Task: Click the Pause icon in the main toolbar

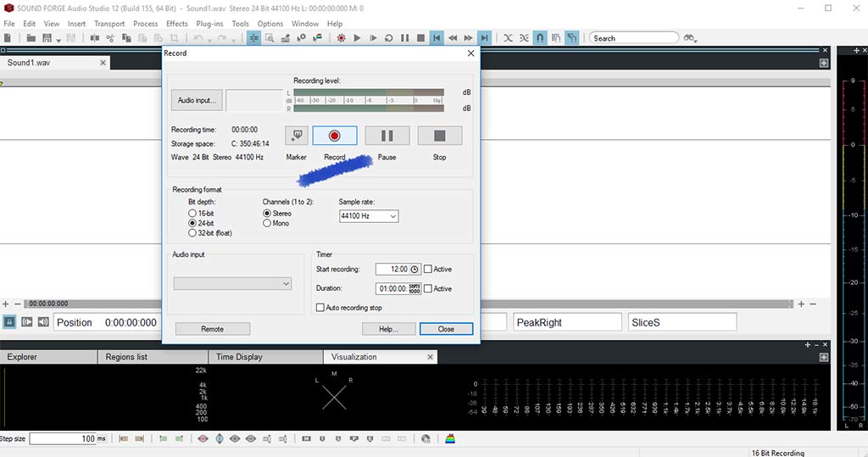Action: click(404, 38)
